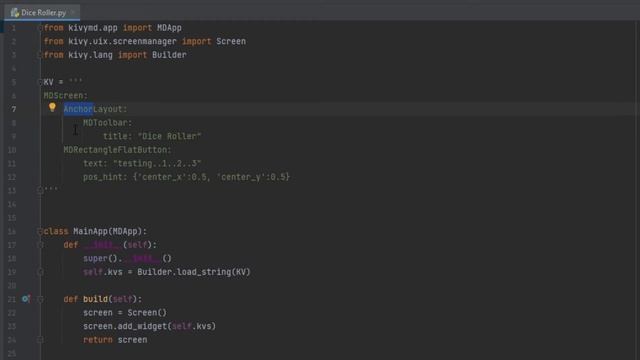Screen dimensions: 640x360
Task: Click the MDToolbar: line
Action: (108, 122)
